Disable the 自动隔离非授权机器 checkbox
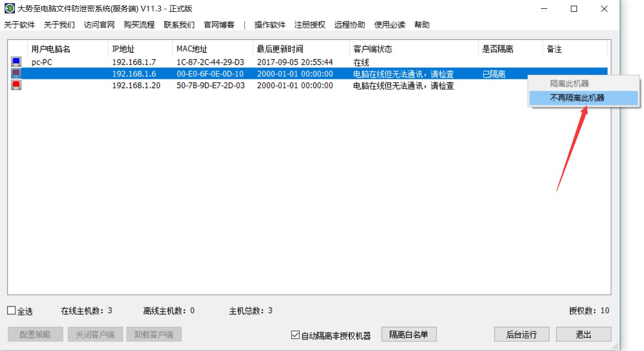The height and width of the screenshot is (351, 644). [296, 334]
